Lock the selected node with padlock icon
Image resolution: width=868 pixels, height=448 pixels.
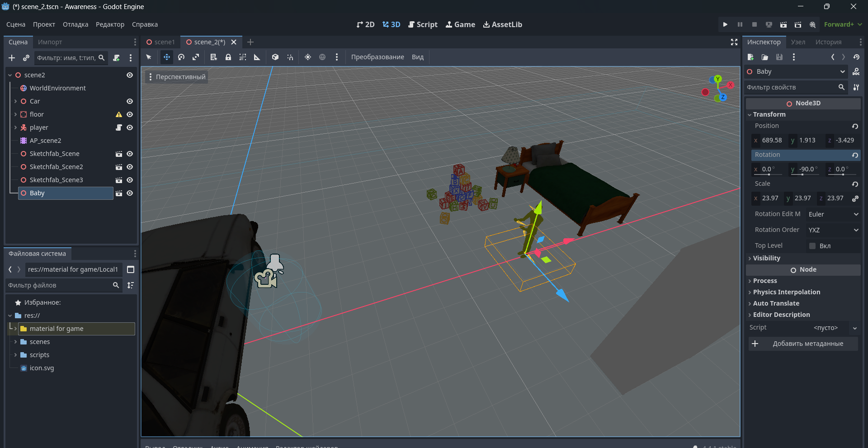[x=228, y=57]
